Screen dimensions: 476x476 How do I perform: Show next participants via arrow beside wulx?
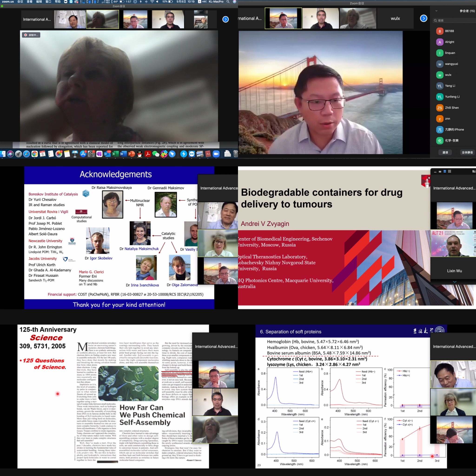click(x=423, y=18)
